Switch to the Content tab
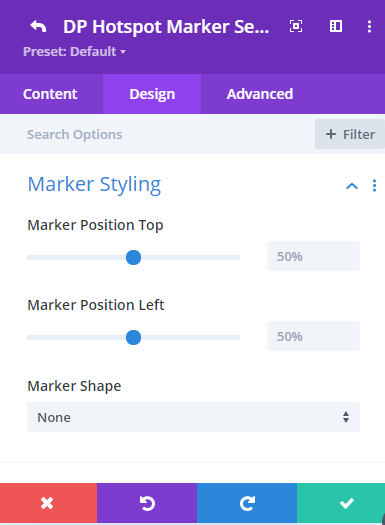Viewport: 385px width, 525px height. click(x=50, y=94)
